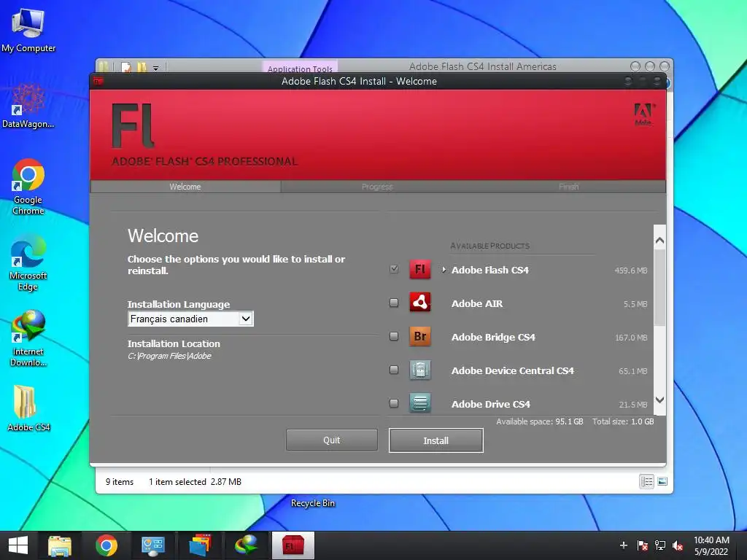Open the Installation Language dropdown
The height and width of the screenshot is (560, 747).
[x=190, y=319]
